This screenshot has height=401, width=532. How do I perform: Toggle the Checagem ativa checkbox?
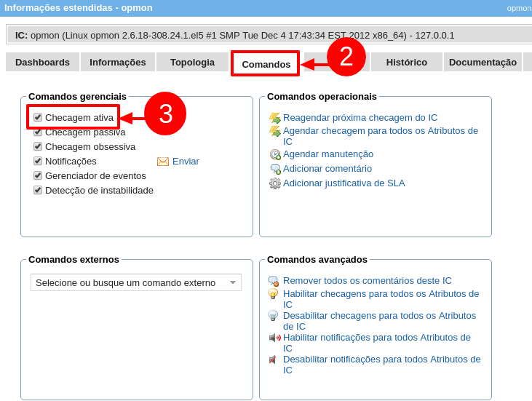coord(38,117)
